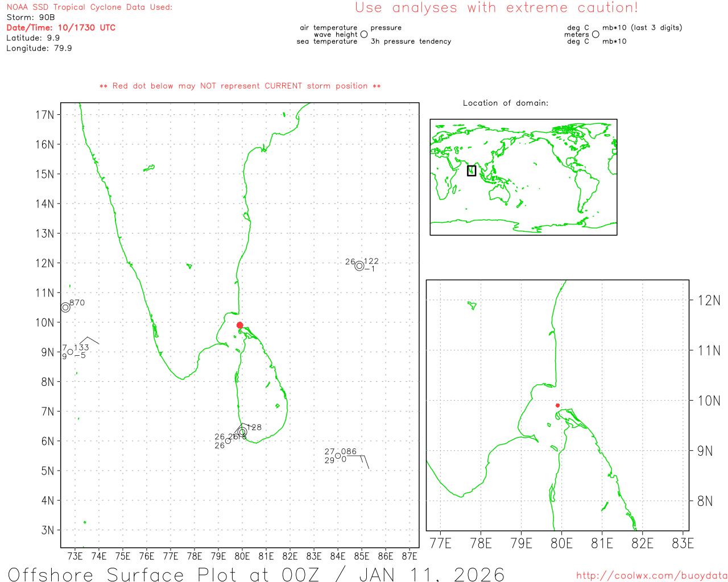The width and height of the screenshot is (728, 582).
Task: Click the 87E longitude axis label
Action: pos(409,556)
